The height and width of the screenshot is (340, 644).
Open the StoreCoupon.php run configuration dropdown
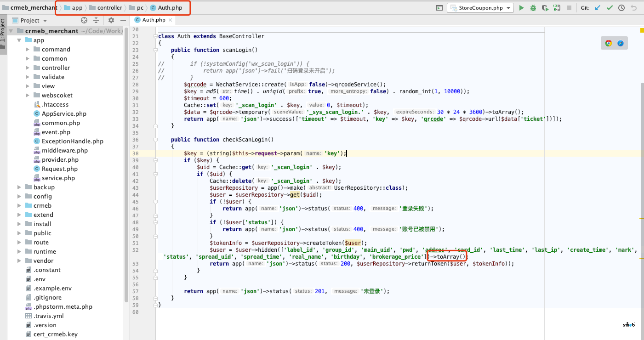point(480,8)
